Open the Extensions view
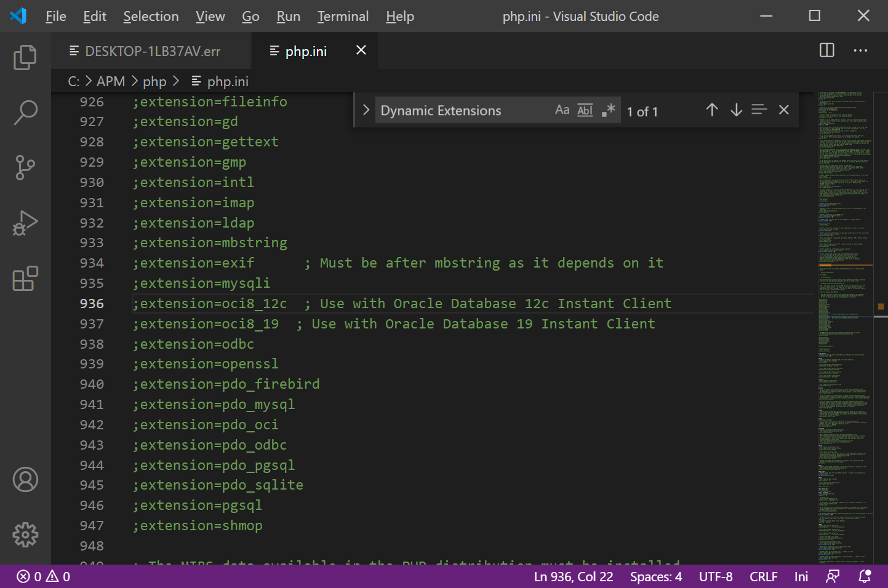This screenshot has height=588, width=888. (25, 278)
